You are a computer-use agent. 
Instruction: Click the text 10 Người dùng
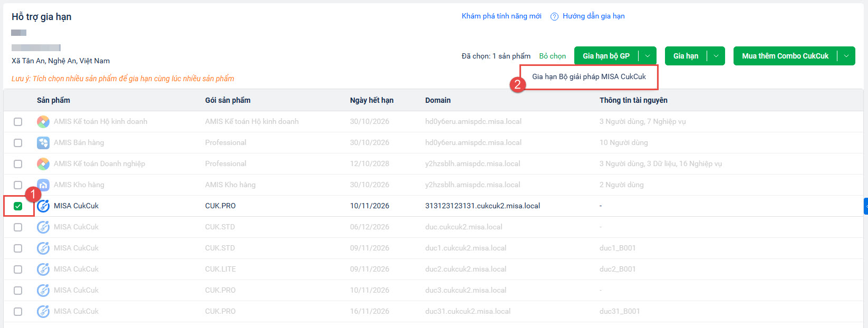click(x=623, y=143)
